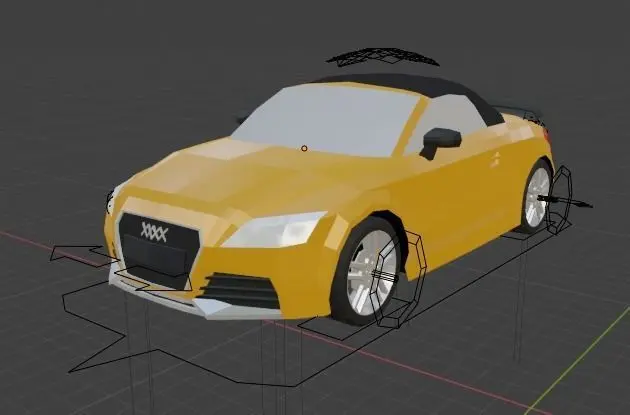Click the car's black side mirror

[x=440, y=141]
